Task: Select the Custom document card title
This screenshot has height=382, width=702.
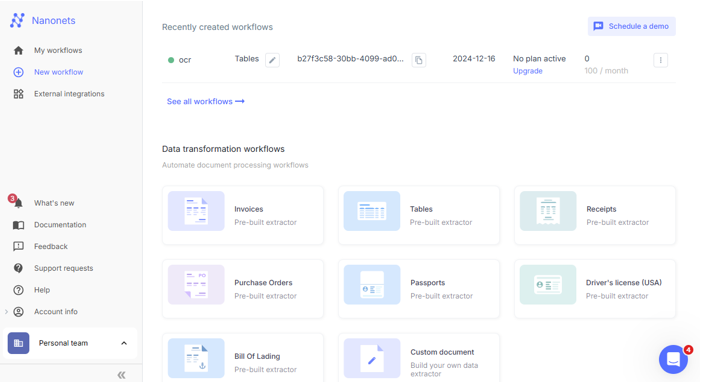Action: click(442, 352)
